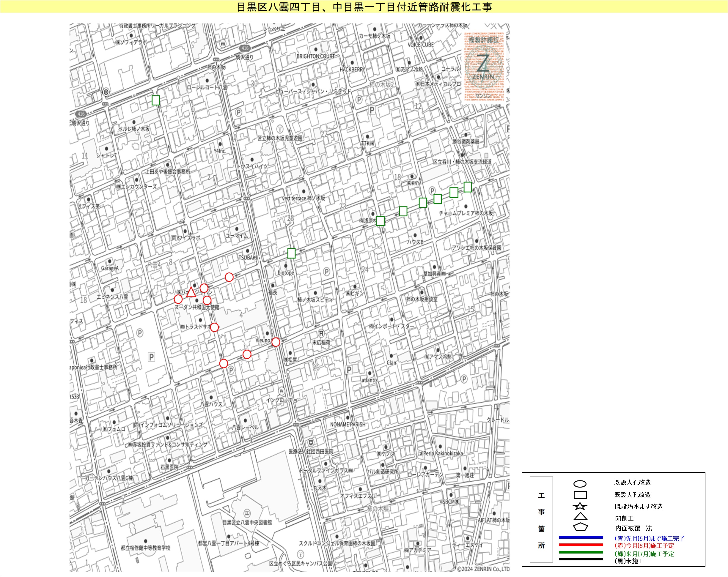This screenshot has width=728, height=577.
Task: Click the 医療法人社団西田医院 map label
Action: coord(311,452)
